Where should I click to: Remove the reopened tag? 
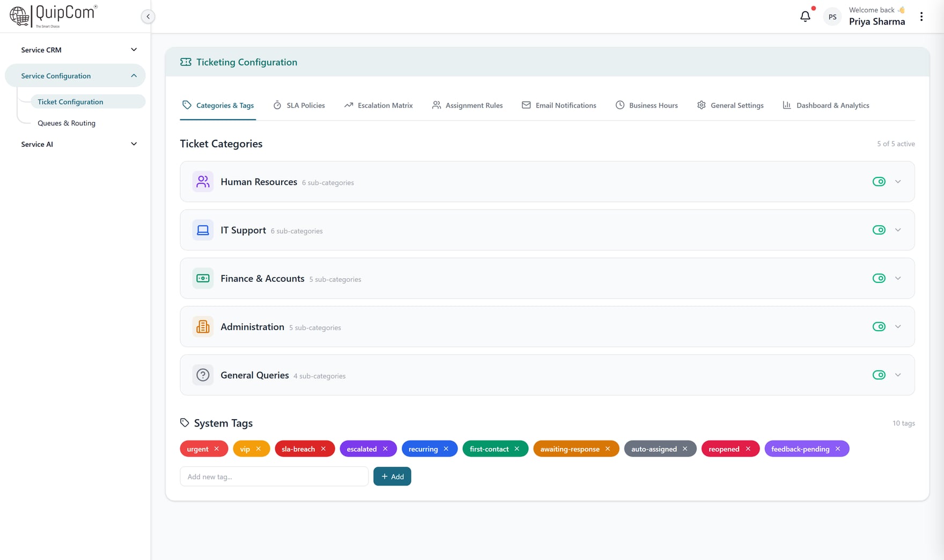(748, 449)
